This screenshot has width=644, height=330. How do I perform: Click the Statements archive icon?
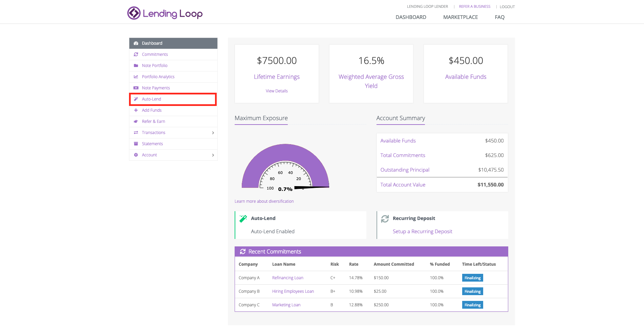pyautogui.click(x=136, y=144)
